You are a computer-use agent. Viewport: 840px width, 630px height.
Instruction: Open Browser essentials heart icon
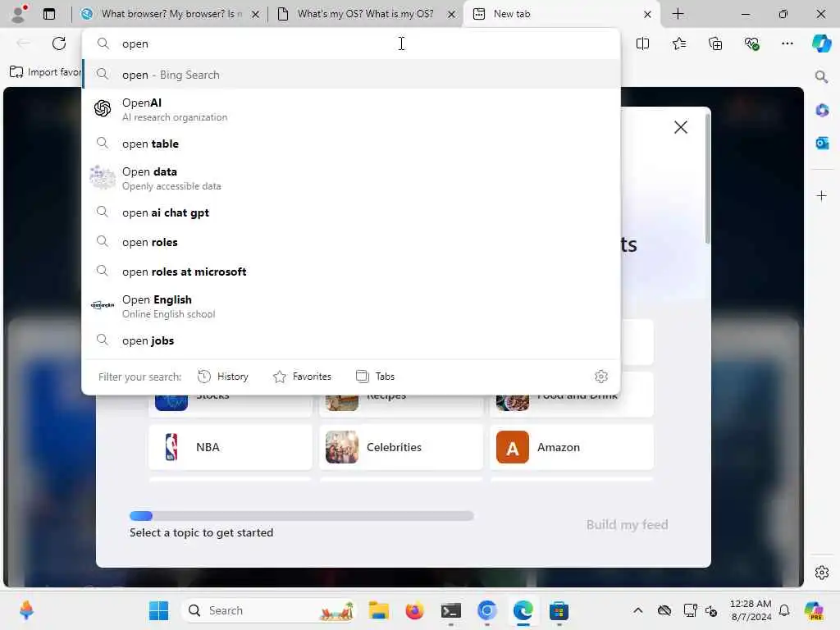tap(751, 43)
